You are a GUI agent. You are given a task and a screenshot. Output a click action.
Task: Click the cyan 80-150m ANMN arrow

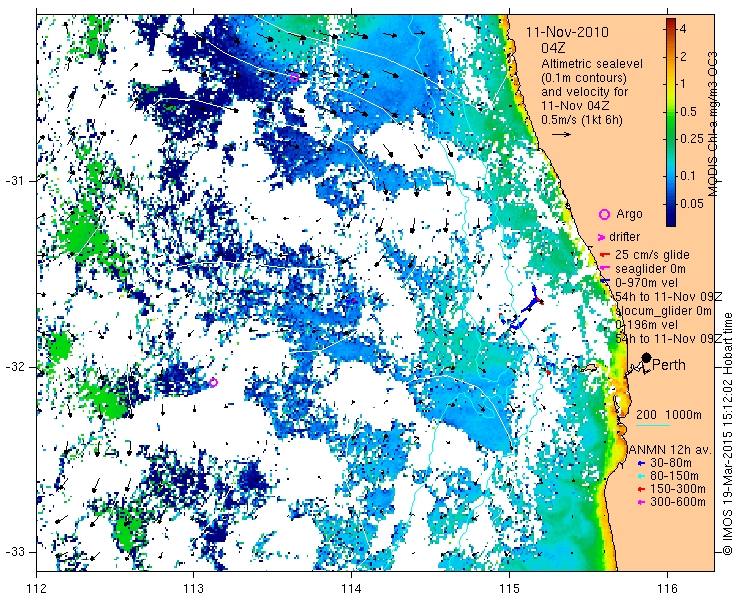641,476
